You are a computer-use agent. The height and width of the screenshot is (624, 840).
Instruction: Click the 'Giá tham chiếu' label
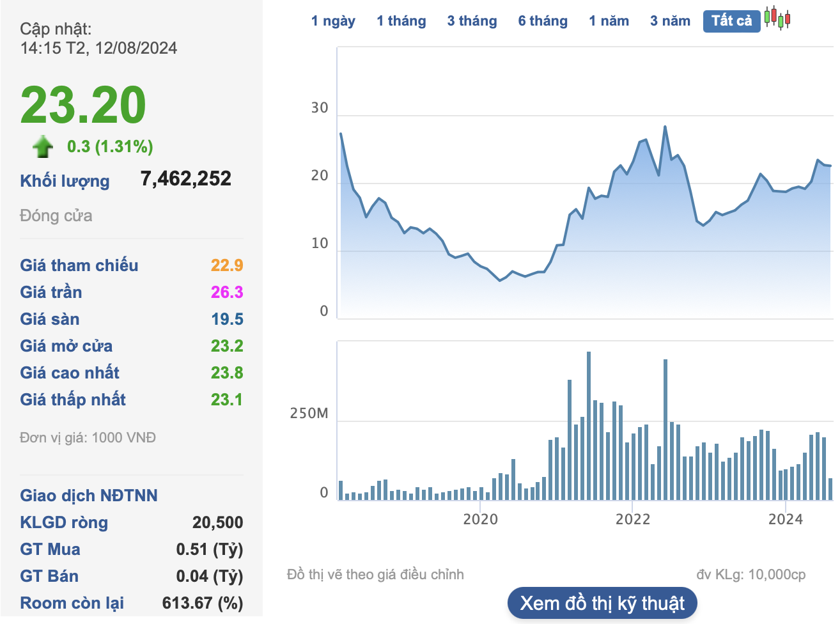pyautogui.click(x=79, y=265)
